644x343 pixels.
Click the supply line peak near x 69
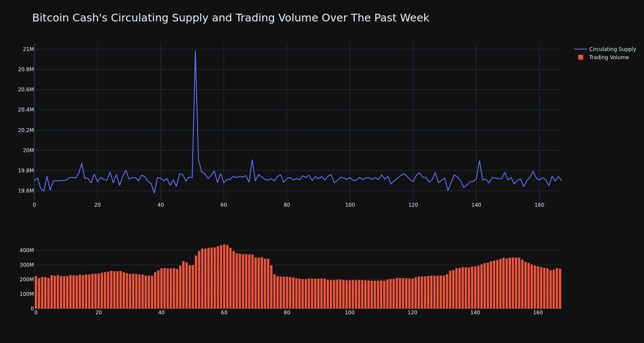coord(252,160)
